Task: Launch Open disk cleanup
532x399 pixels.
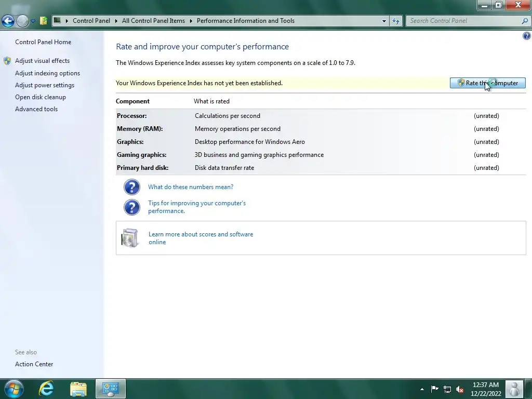Action: (41, 97)
